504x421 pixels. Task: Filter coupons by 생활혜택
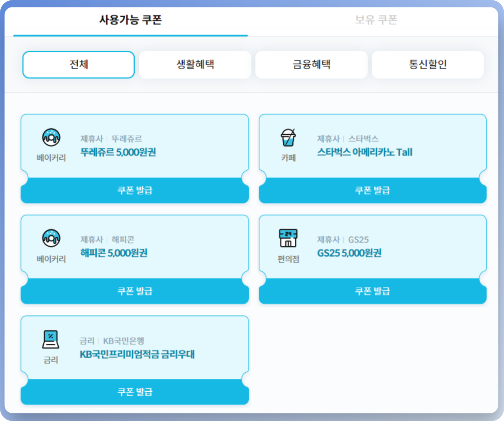195,65
